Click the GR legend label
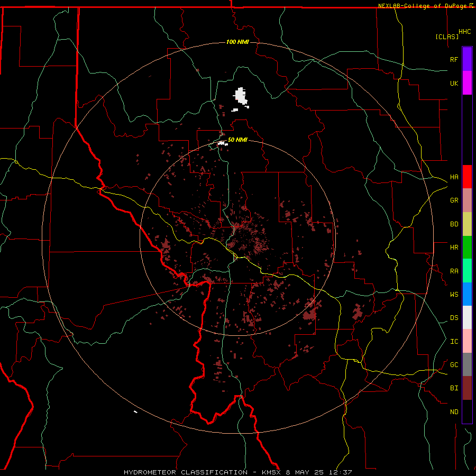This screenshot has height=476, width=476. 454,200
